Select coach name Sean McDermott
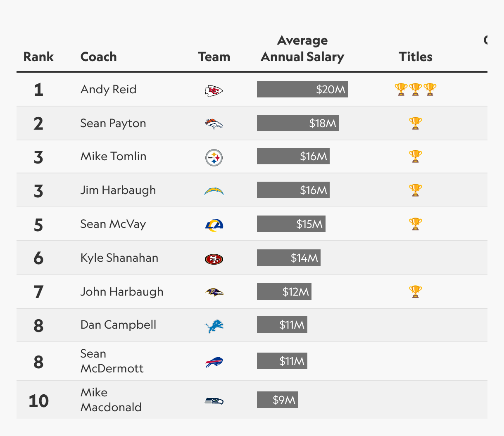The width and height of the screenshot is (504, 436). (x=112, y=361)
